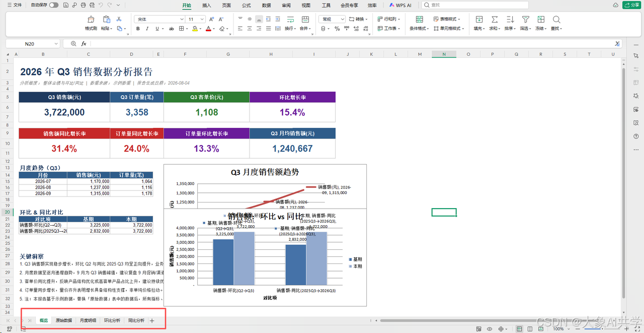Click the Find (查找) magnifier icon in ribbon
This screenshot has width=644, height=333.
[x=556, y=19]
